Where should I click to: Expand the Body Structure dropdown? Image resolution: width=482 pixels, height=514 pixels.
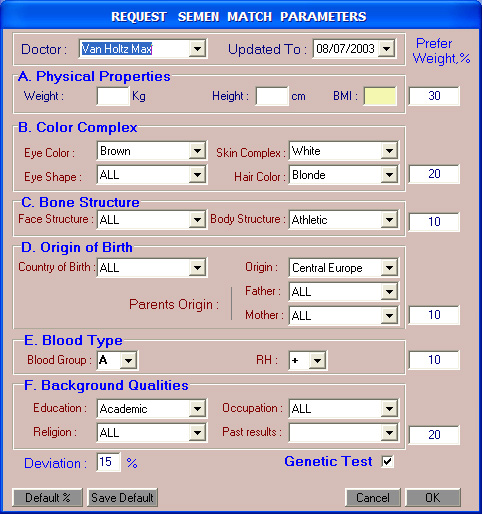389,220
